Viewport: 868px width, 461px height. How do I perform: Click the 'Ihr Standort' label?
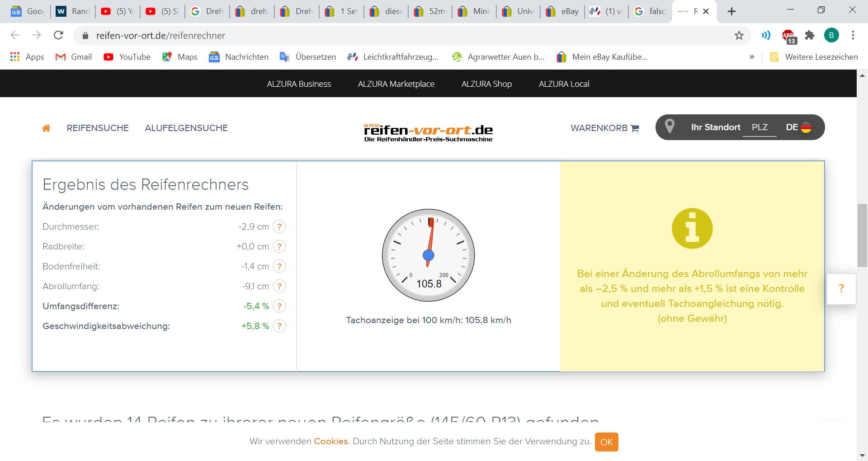pyautogui.click(x=716, y=127)
